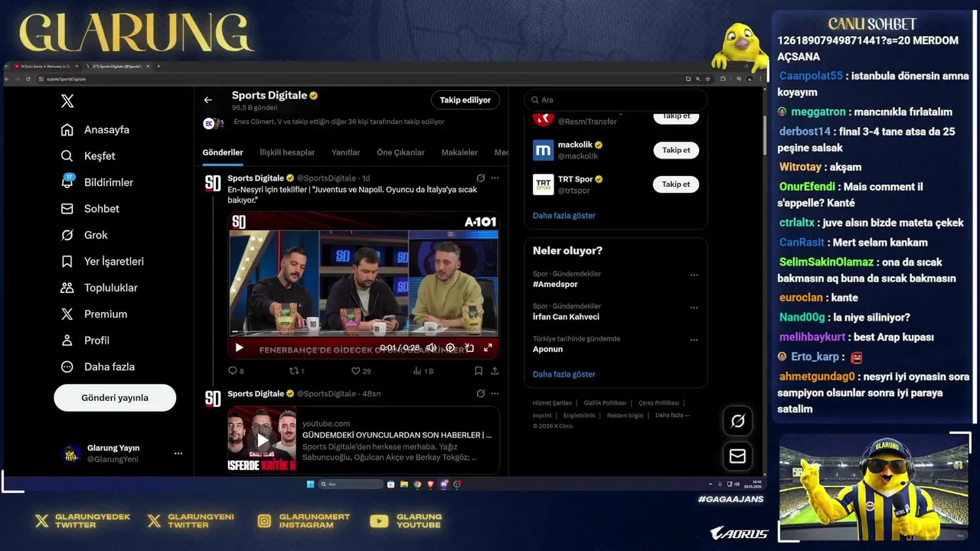This screenshot has height=551, width=980.
Task: Toggle picture-in-picture on the video
Action: [x=469, y=347]
